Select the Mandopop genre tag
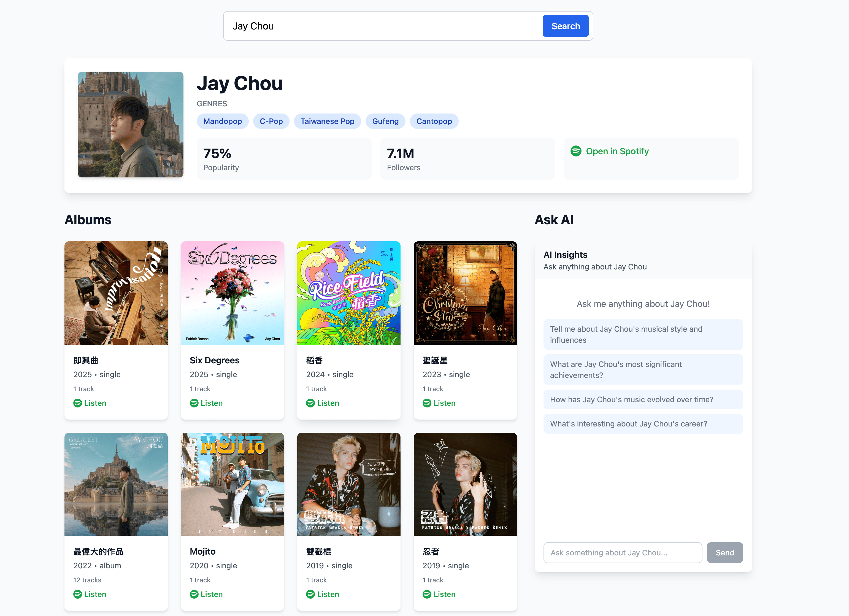 pos(222,121)
